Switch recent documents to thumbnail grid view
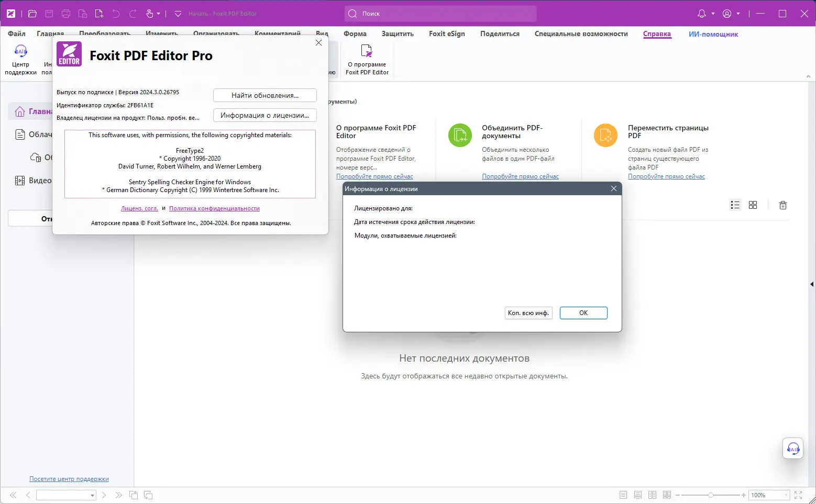This screenshot has width=816, height=504. [753, 205]
